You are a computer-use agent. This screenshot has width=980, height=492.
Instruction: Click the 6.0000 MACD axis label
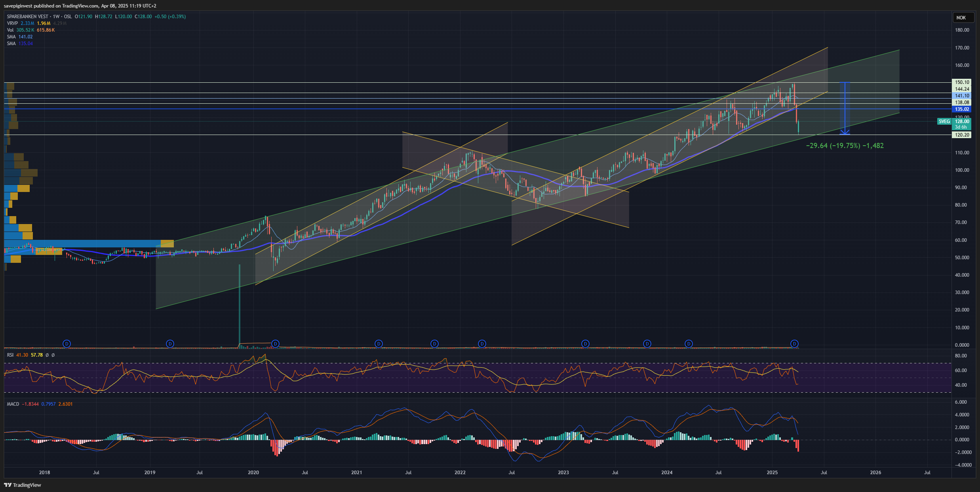click(961, 402)
